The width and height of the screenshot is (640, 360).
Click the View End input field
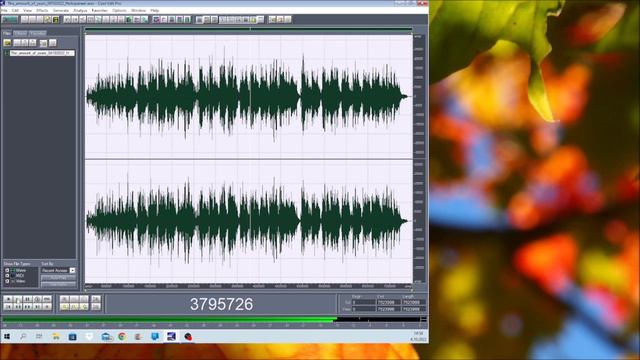388,309
